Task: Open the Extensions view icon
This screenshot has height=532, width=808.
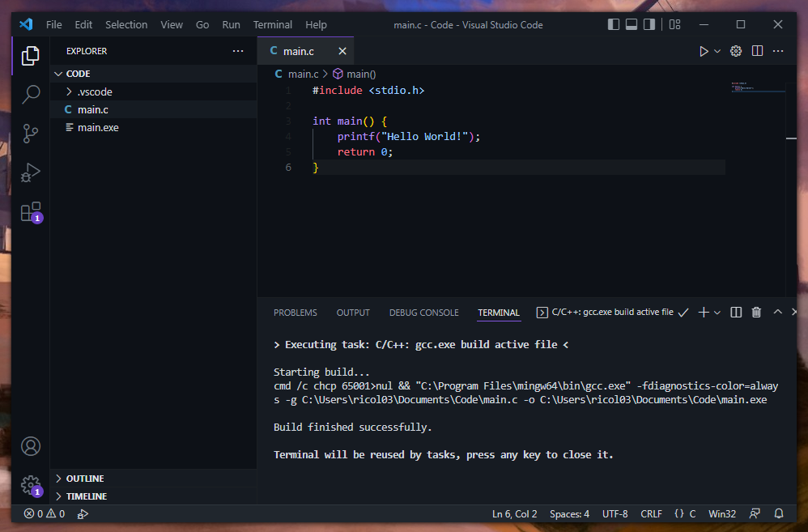Action: point(31,212)
